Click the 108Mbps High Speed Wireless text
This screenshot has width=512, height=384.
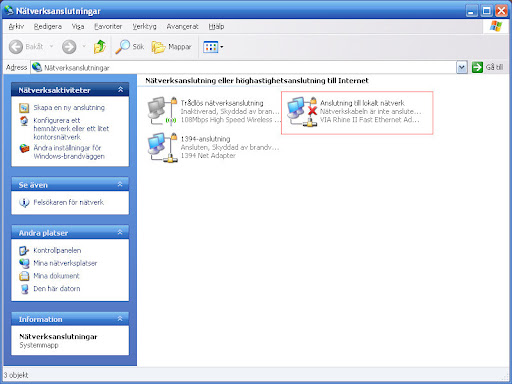click(231, 120)
